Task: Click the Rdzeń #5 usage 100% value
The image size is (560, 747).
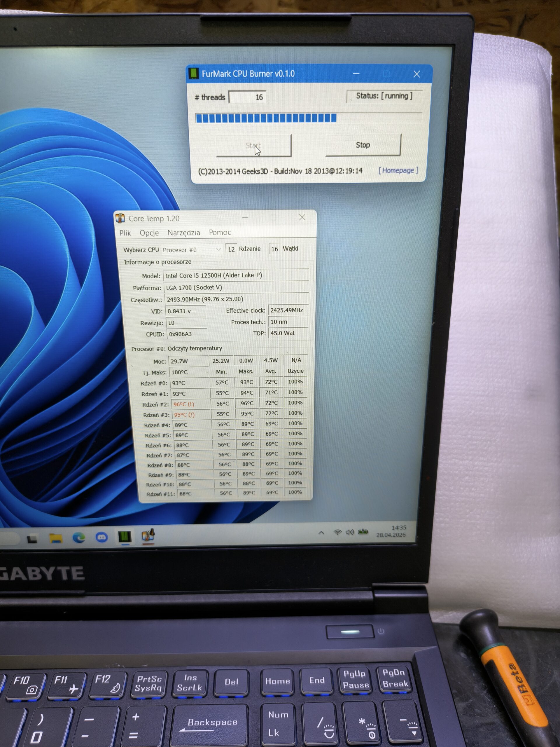Action: coord(295,433)
